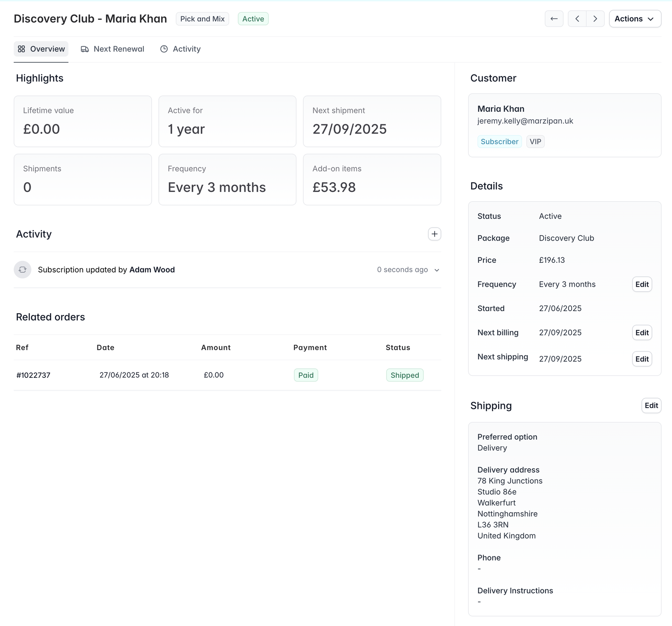Click the Price value £196.13
This screenshot has width=672, height=626.
click(x=552, y=260)
